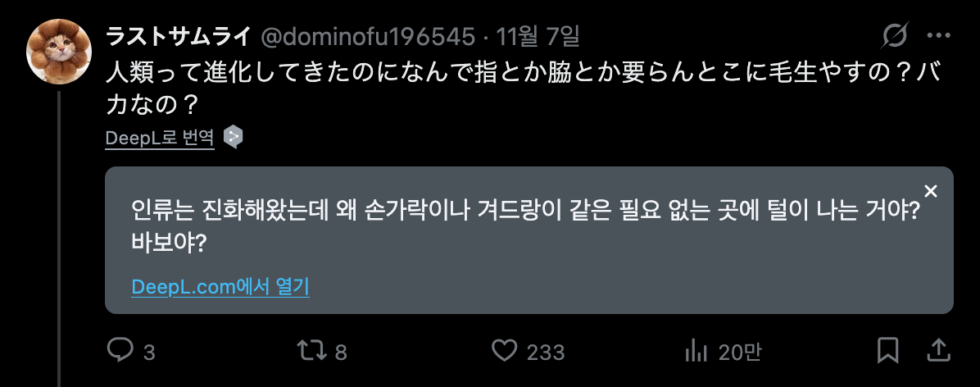Click the reply count 3
The image size is (980, 387).
[x=149, y=353]
